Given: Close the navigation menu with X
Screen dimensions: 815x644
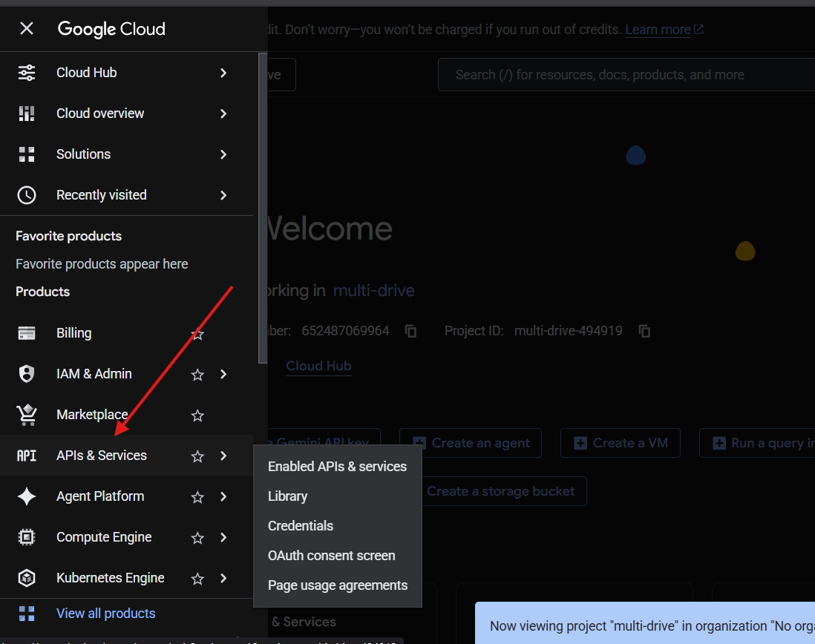Looking at the screenshot, I should click(x=27, y=28).
